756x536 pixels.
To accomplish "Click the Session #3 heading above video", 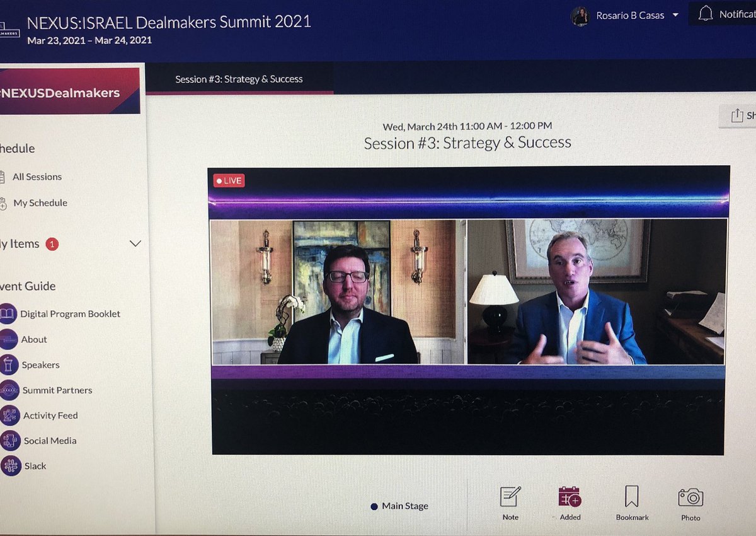I will (467, 143).
